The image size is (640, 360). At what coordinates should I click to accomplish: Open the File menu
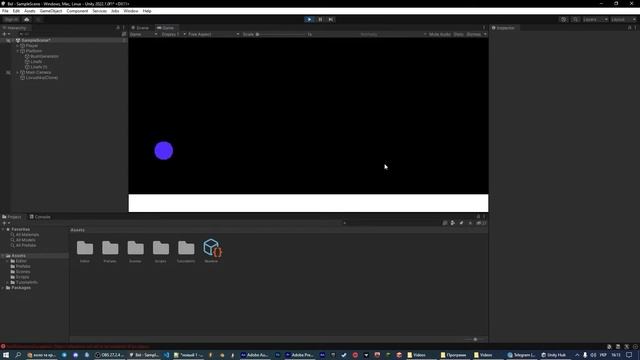click(5, 11)
